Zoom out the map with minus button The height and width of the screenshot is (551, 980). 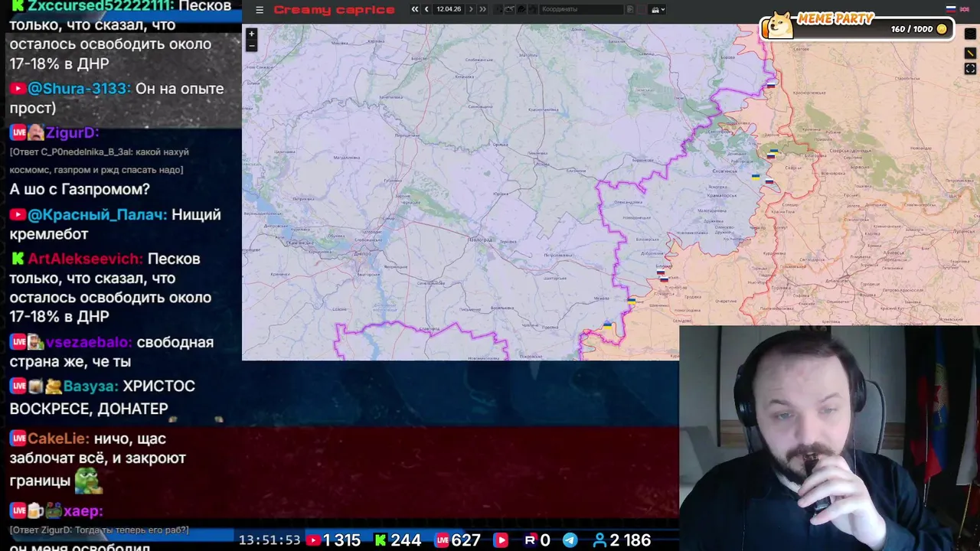coord(251,45)
